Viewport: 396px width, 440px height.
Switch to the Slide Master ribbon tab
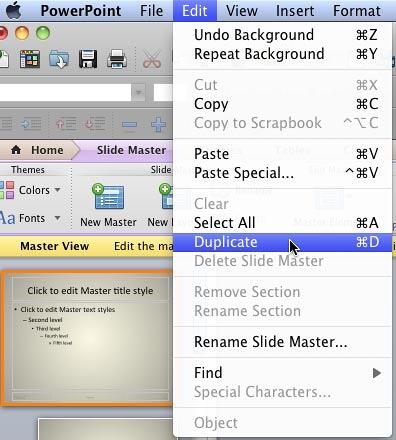(x=131, y=150)
